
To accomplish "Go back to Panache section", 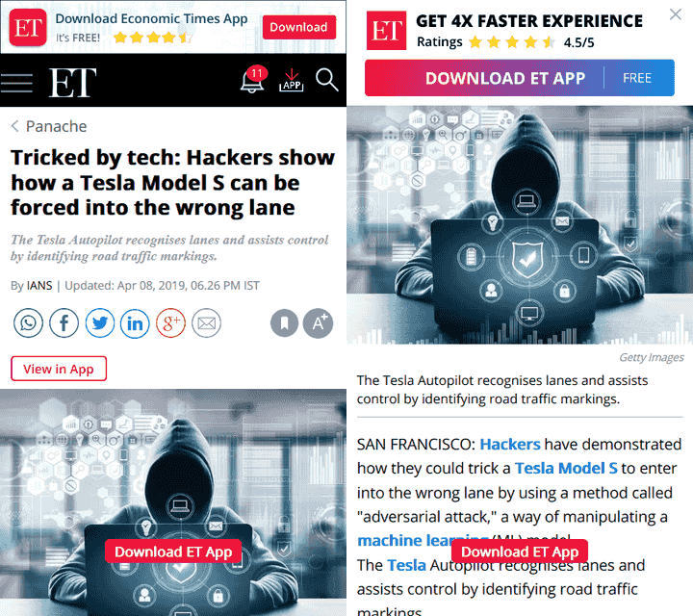I will click(x=49, y=126).
